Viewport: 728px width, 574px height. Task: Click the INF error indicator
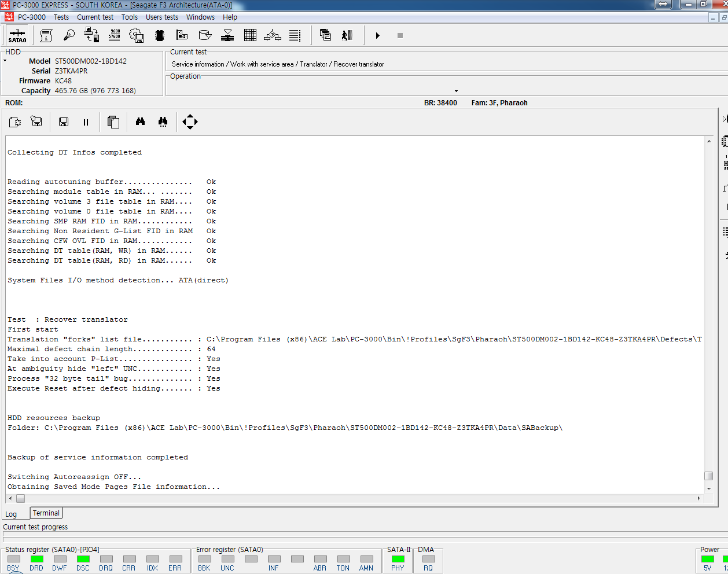coord(274,559)
